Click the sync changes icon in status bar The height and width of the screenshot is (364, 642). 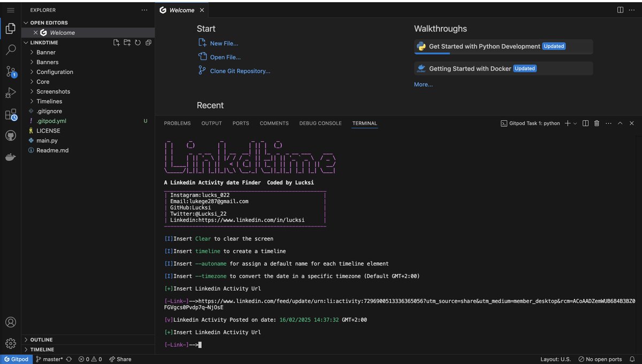pos(69,359)
